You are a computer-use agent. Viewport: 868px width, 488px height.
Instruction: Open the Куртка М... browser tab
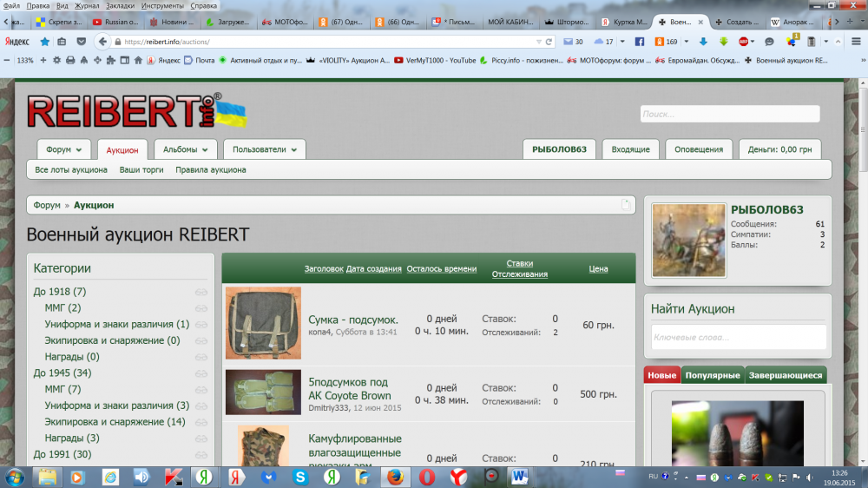coord(624,22)
